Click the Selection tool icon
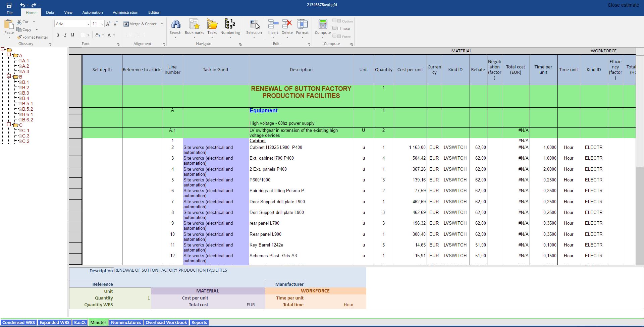Viewport: 644px width, 327px height. (254, 24)
